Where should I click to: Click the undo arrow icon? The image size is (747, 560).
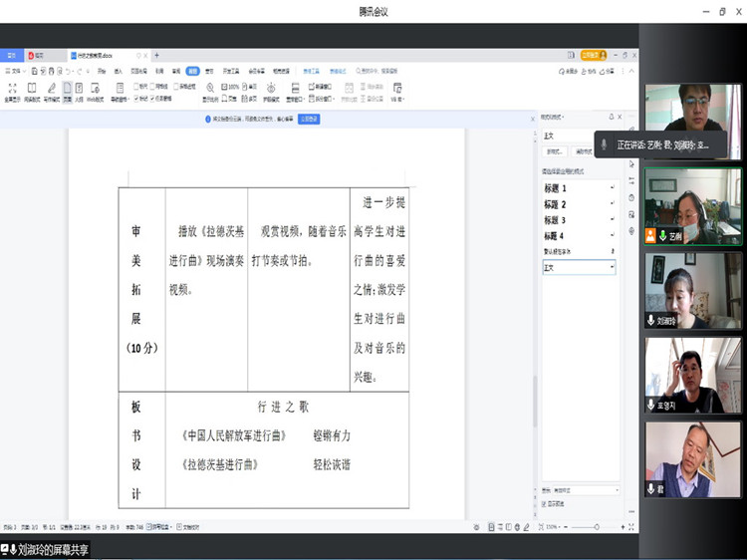tap(68, 71)
